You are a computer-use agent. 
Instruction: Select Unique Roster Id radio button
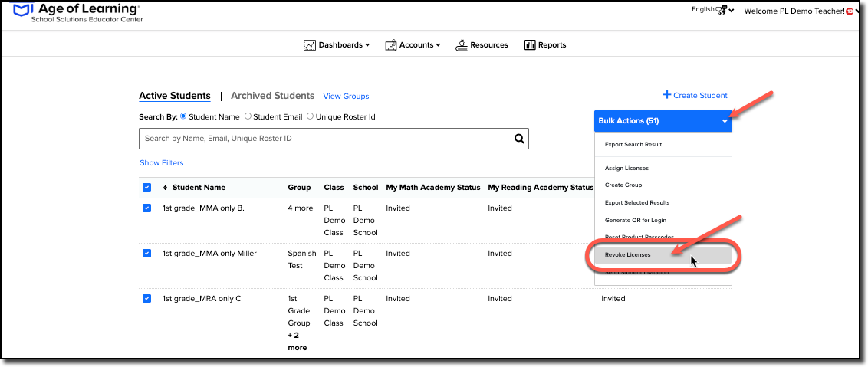coord(310,116)
